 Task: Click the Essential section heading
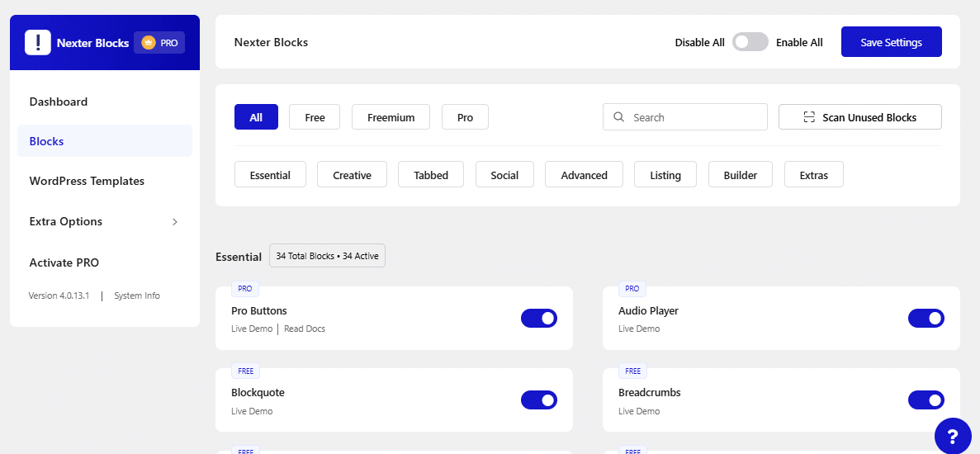[x=239, y=257]
